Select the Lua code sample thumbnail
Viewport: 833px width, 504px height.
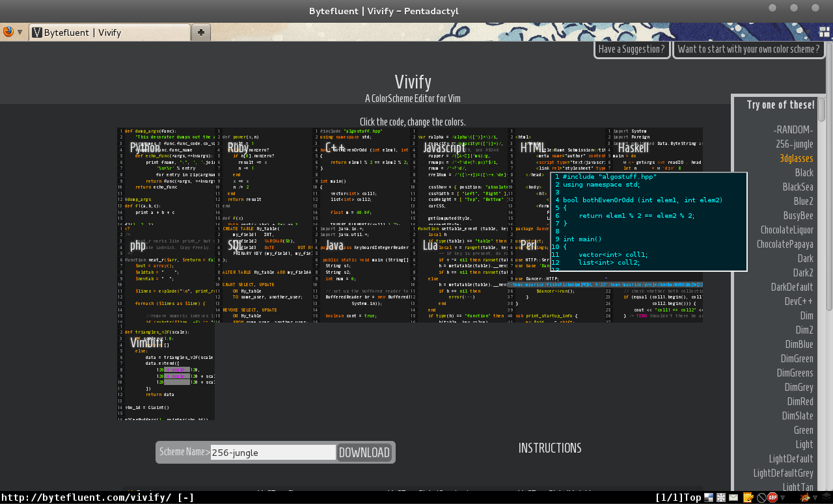pos(459,274)
